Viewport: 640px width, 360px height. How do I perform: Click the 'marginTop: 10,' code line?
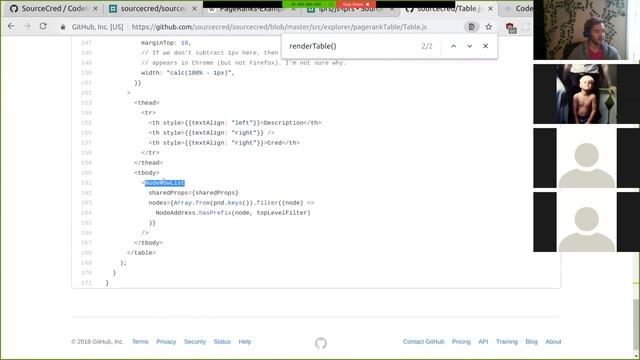(166, 43)
